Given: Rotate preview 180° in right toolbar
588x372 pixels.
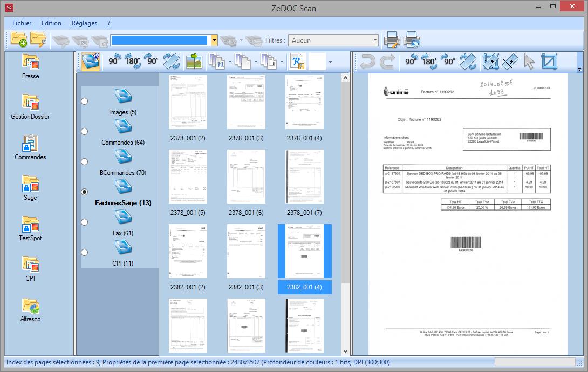Looking at the screenshot, I should tap(429, 61).
